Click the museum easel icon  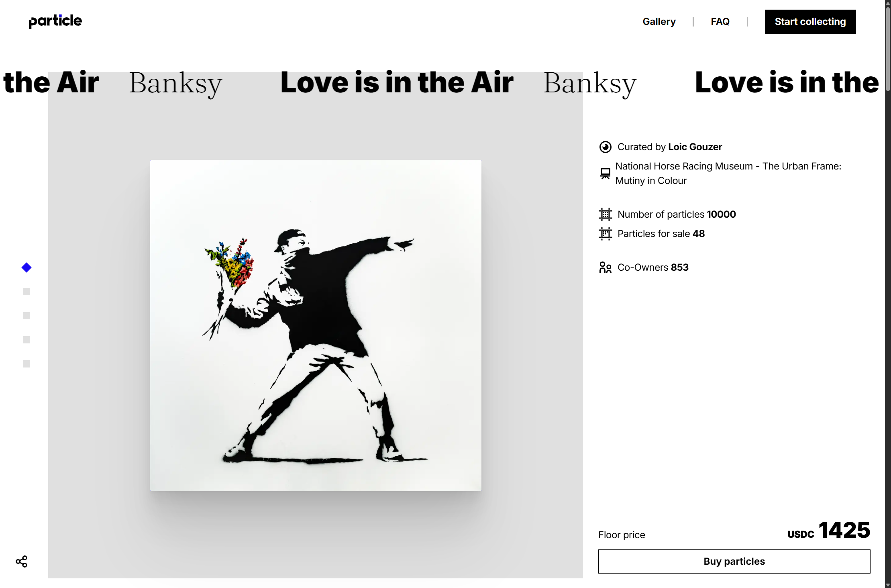[605, 174]
